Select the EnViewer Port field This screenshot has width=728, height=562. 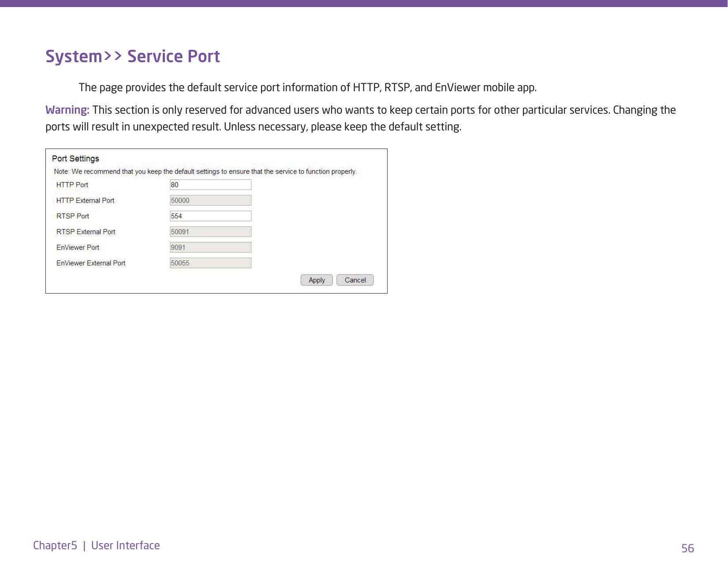click(211, 247)
